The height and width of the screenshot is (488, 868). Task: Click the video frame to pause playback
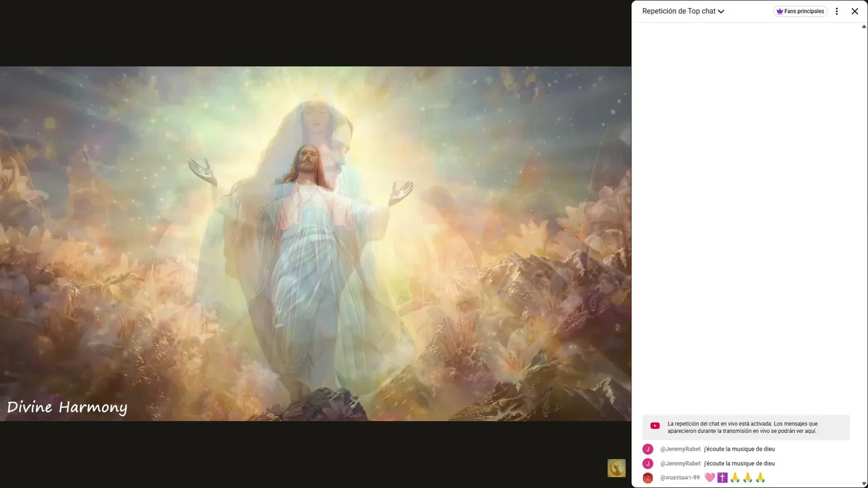pyautogui.click(x=315, y=243)
